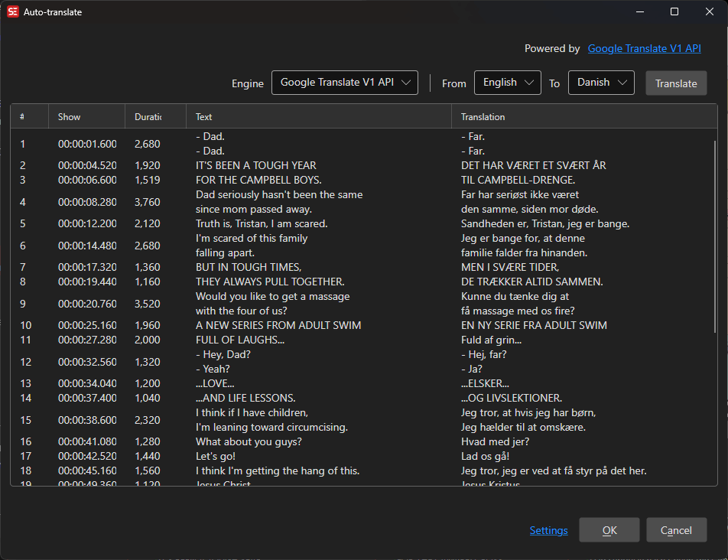Open the Google Translate V1 API link

[x=644, y=48]
